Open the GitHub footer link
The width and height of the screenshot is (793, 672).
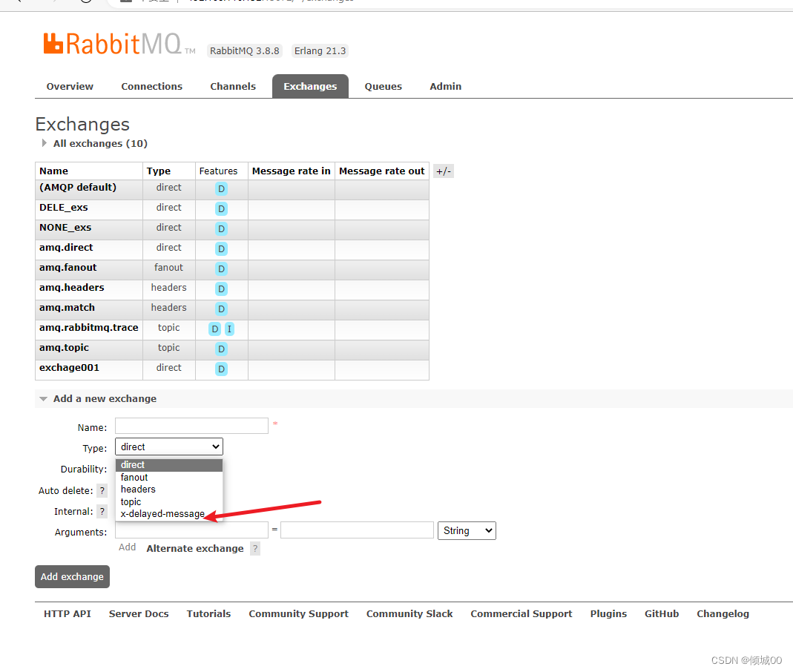[x=662, y=614]
